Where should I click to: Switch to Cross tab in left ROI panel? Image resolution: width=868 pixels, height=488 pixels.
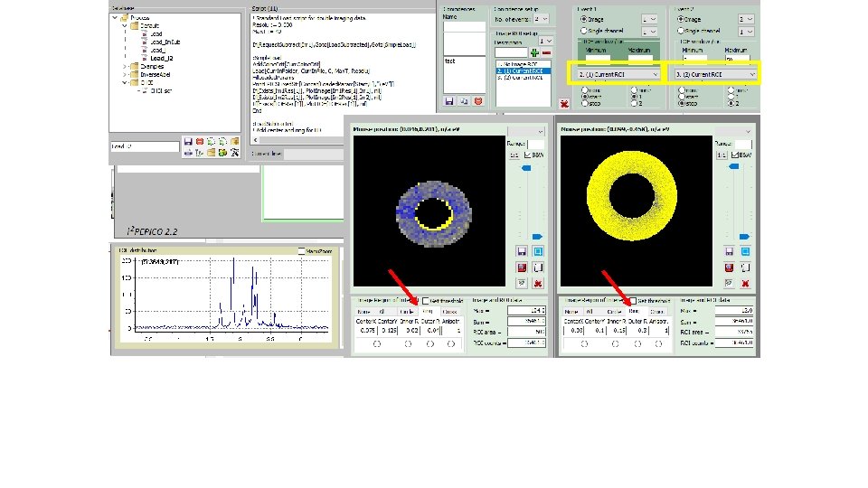[449, 312]
